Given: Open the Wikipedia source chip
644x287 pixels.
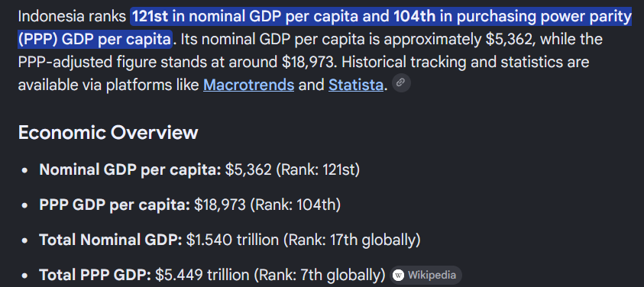Looking at the screenshot, I should (x=426, y=275).
